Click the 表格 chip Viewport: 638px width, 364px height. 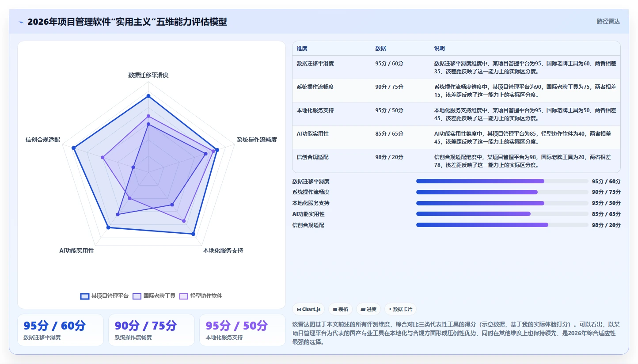341,309
